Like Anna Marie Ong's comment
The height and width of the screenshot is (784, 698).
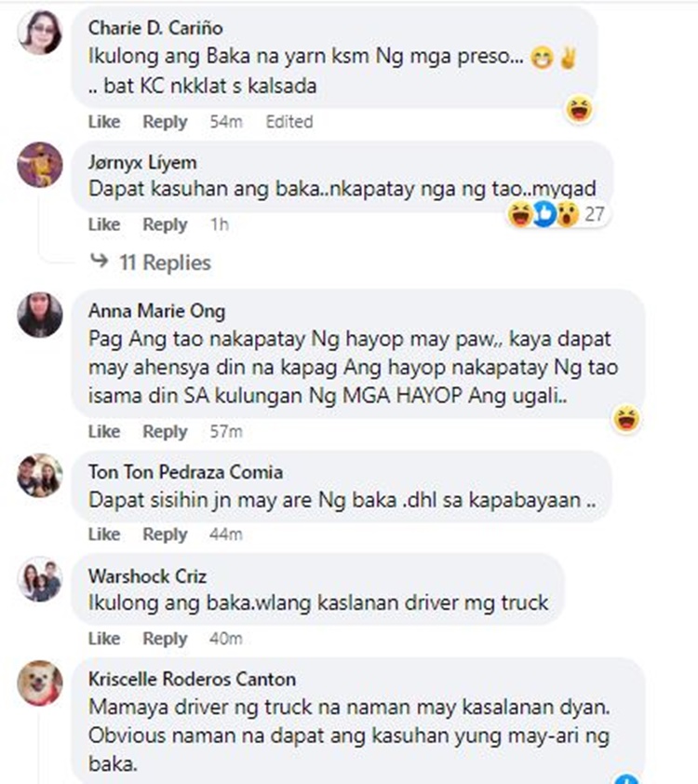(x=104, y=431)
